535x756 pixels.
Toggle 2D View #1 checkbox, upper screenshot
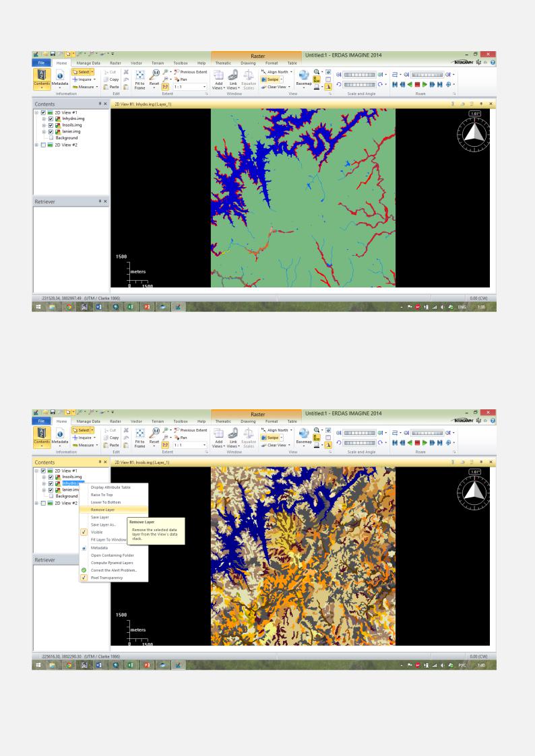(x=43, y=112)
